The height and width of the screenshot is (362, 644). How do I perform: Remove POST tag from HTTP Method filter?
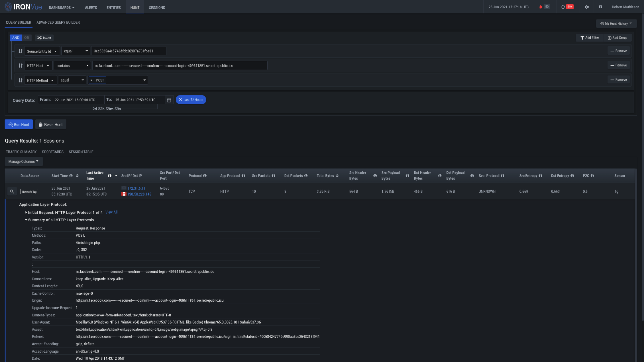point(91,80)
